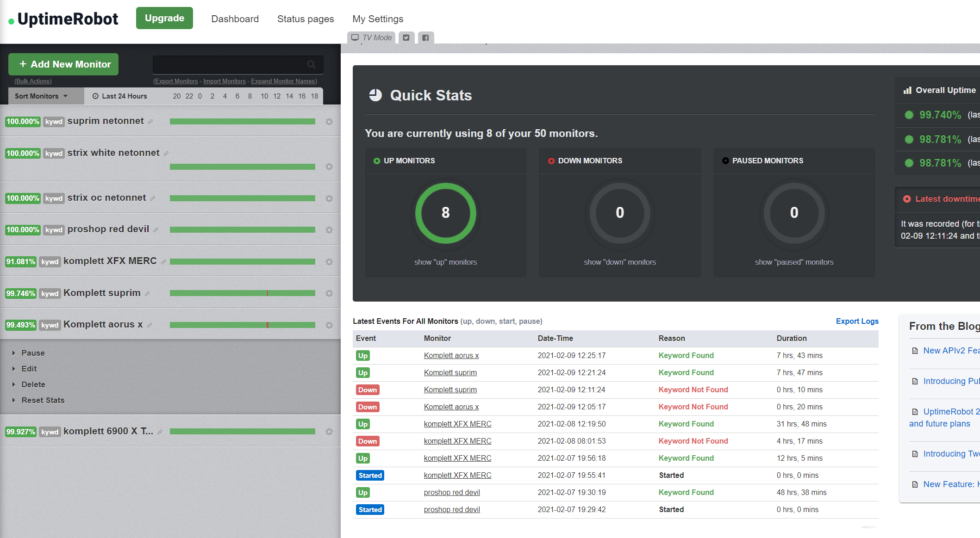Screen dimensions: 980x538
Task: Open Bulk Actions link
Action: point(33,81)
